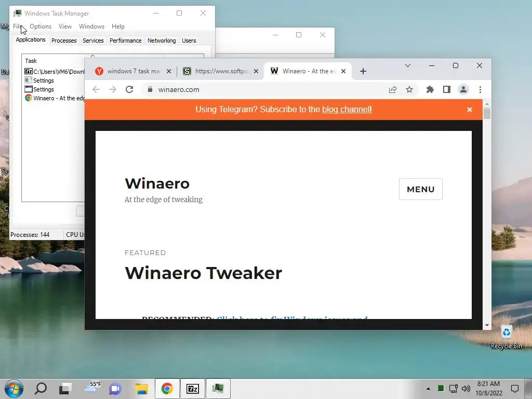Switch to Task Manager taskbar icon

point(218,389)
